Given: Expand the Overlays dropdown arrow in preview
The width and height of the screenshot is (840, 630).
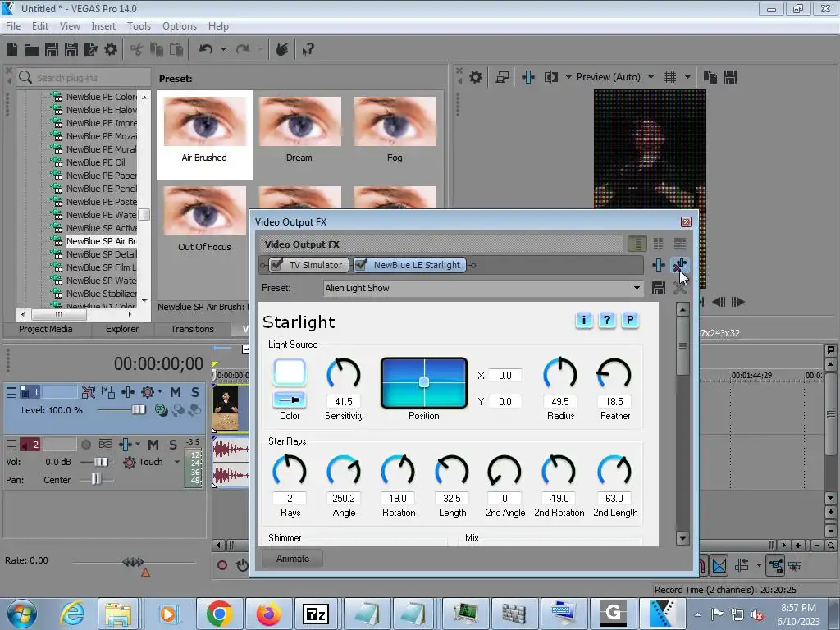Looking at the screenshot, I should pos(688,77).
